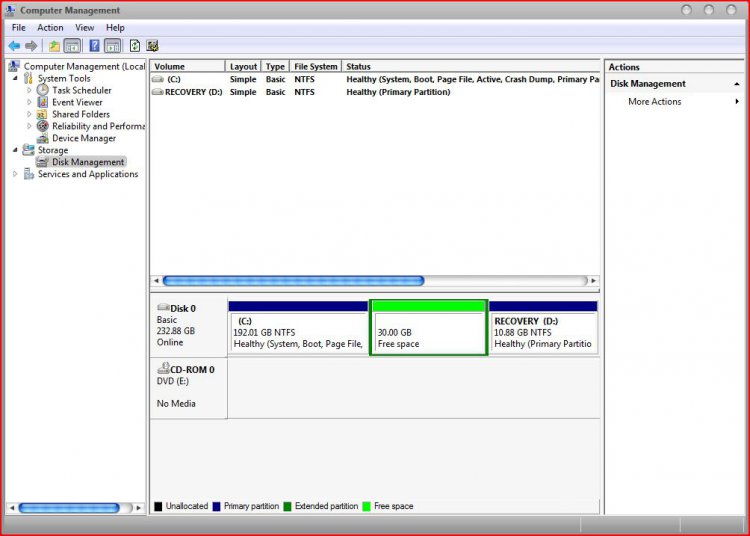Expand the Shared Folders tree node
Screen dimensions: 750x536
[x=29, y=114]
